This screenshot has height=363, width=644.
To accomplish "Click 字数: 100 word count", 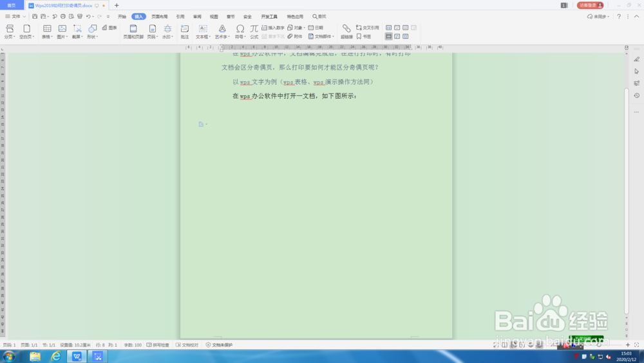I will pos(132,345).
